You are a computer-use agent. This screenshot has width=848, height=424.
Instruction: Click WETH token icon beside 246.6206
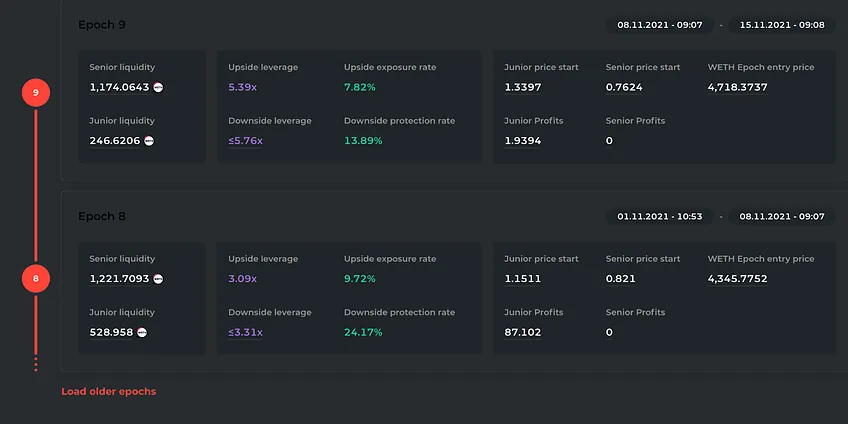[x=149, y=141]
